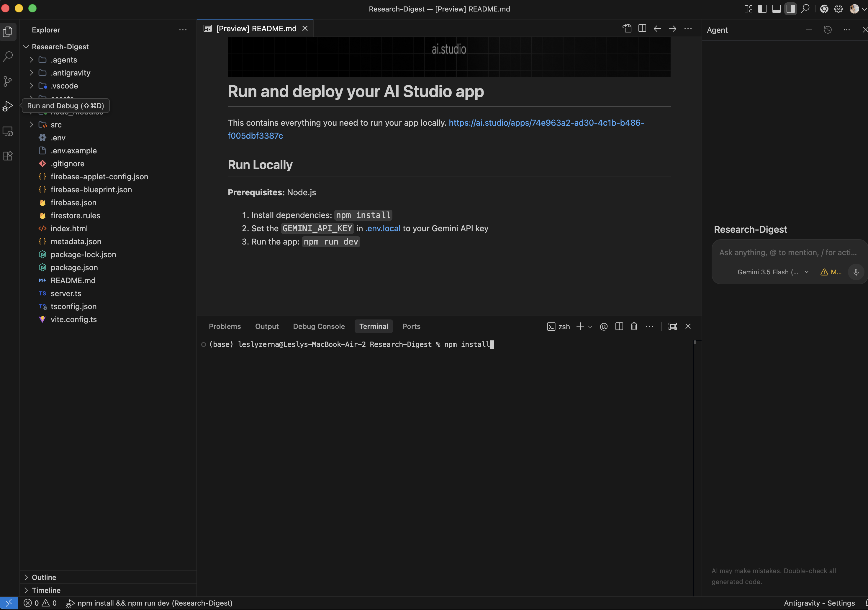Switch to the Ports tab
Viewport: 868px width, 610px height.
(x=411, y=326)
